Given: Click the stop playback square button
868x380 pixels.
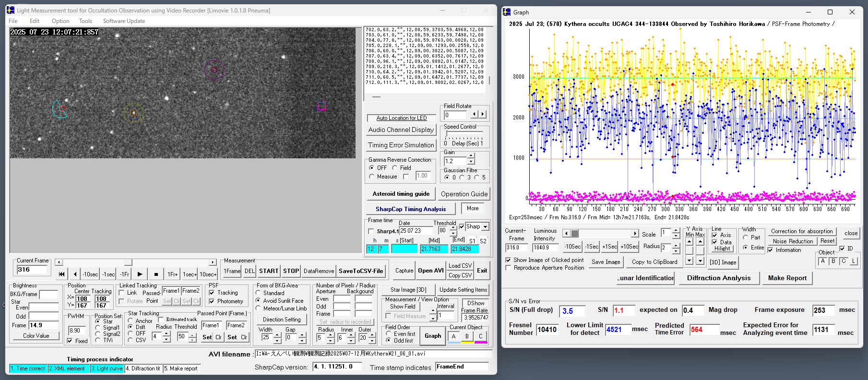Looking at the screenshot, I should click(x=156, y=274).
